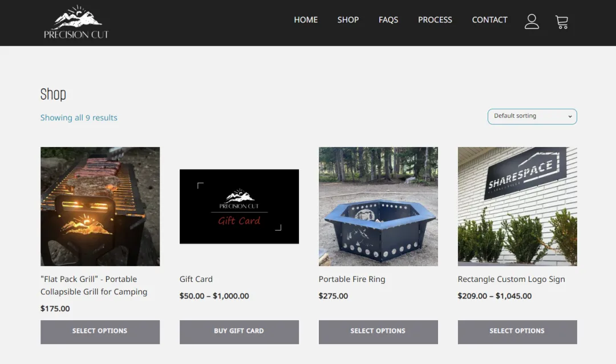616x364 pixels.
Task: Navigate to the PROCESS page
Action: tap(435, 19)
